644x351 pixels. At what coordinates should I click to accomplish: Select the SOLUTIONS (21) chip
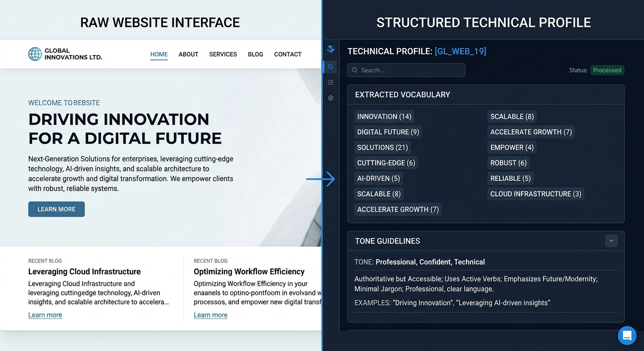[382, 148]
